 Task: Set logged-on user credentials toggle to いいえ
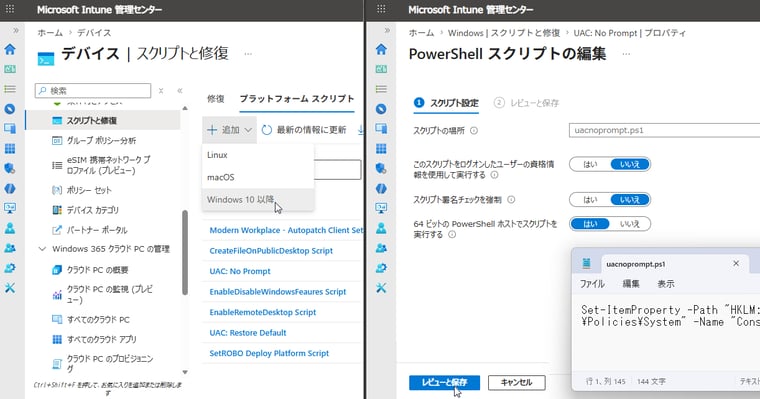point(630,164)
